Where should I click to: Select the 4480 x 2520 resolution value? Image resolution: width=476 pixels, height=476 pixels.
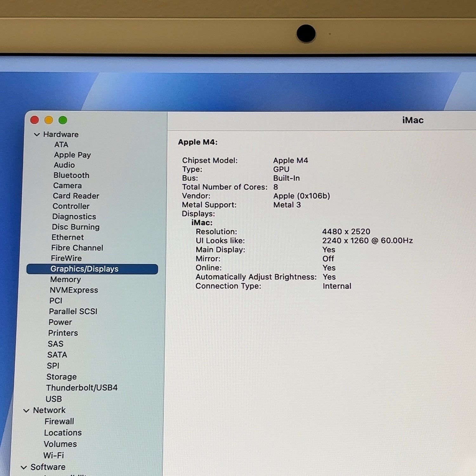[x=346, y=231]
